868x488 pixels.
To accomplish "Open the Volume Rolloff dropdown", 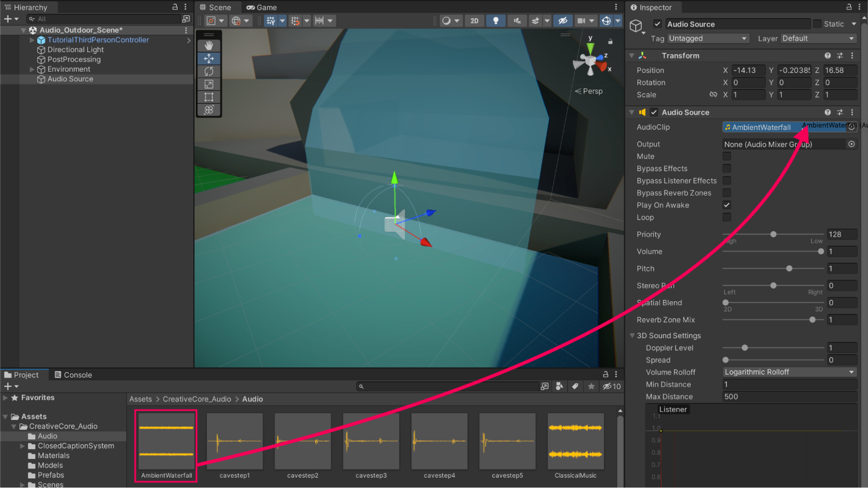I will [x=789, y=372].
